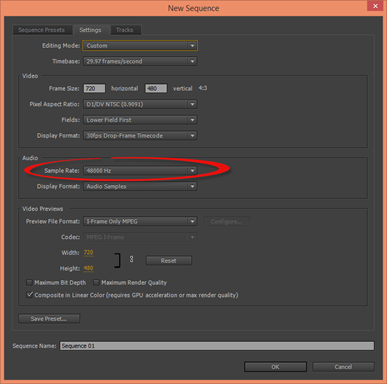387x384 pixels.
Task: Switch to the Tracks tab
Action: pyautogui.click(x=125, y=30)
